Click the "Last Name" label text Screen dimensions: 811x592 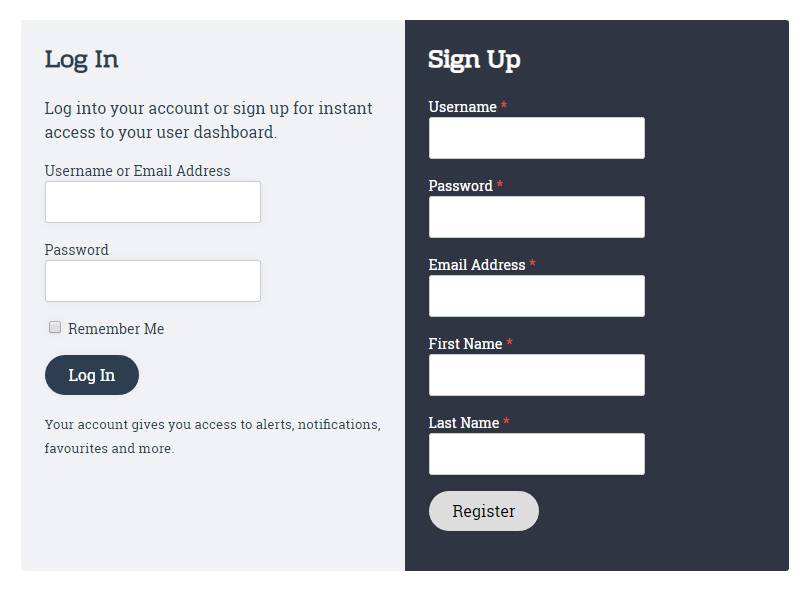(x=463, y=423)
